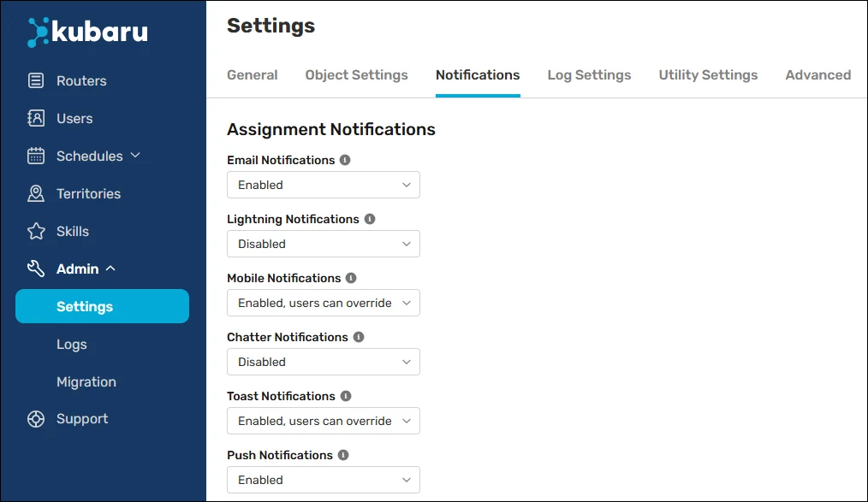Open the Toast Notifications dropdown

click(324, 421)
